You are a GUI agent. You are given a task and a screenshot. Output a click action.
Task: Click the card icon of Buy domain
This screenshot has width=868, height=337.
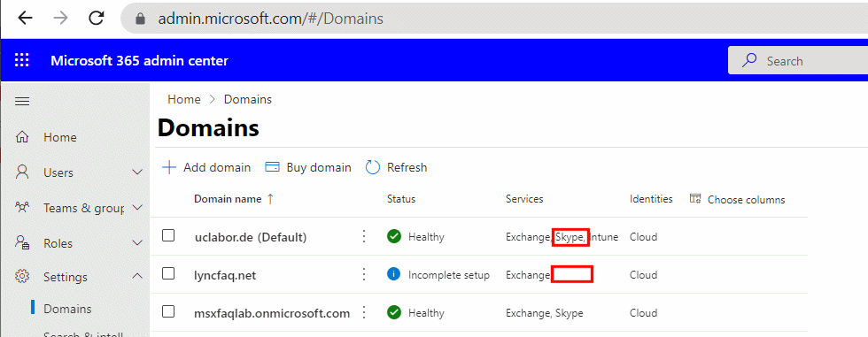coord(273,167)
